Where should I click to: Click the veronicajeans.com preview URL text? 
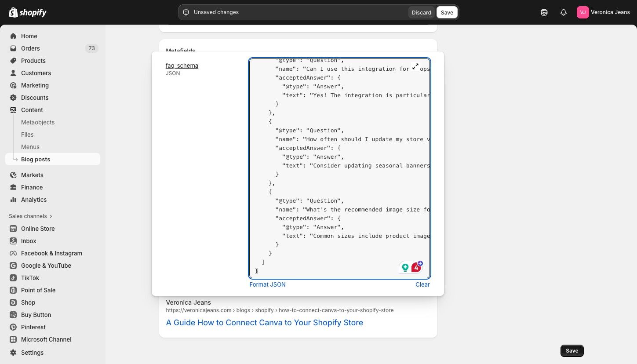tap(280, 310)
